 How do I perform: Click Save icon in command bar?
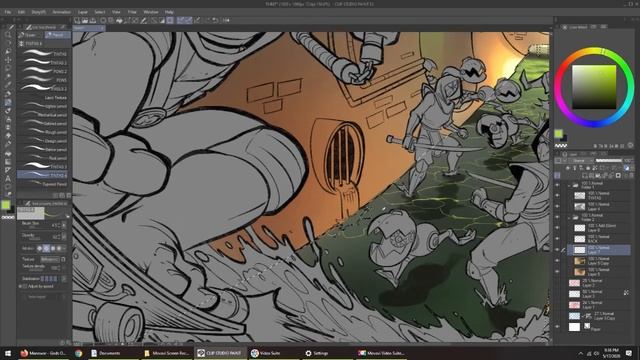(93, 20)
